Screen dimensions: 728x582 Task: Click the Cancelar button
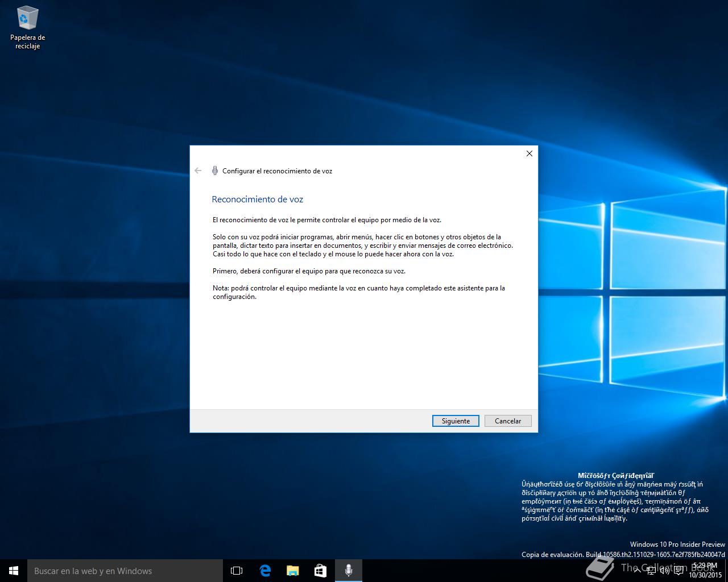(x=508, y=421)
